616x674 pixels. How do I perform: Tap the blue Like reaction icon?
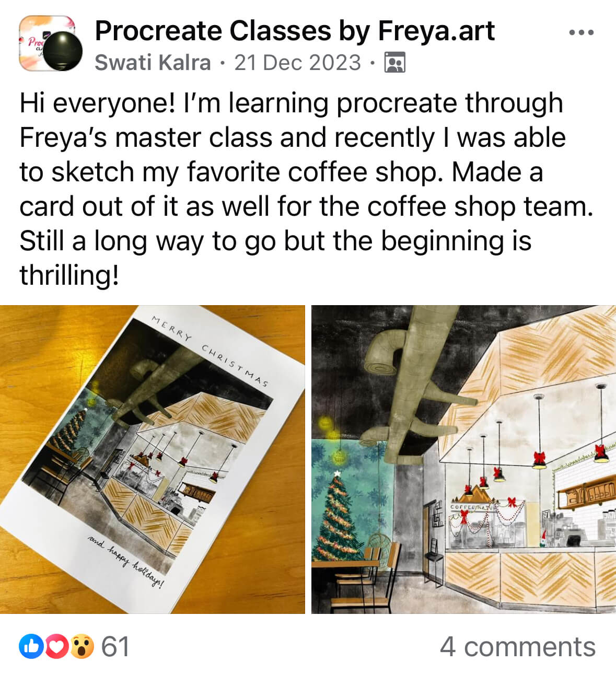click(x=31, y=646)
